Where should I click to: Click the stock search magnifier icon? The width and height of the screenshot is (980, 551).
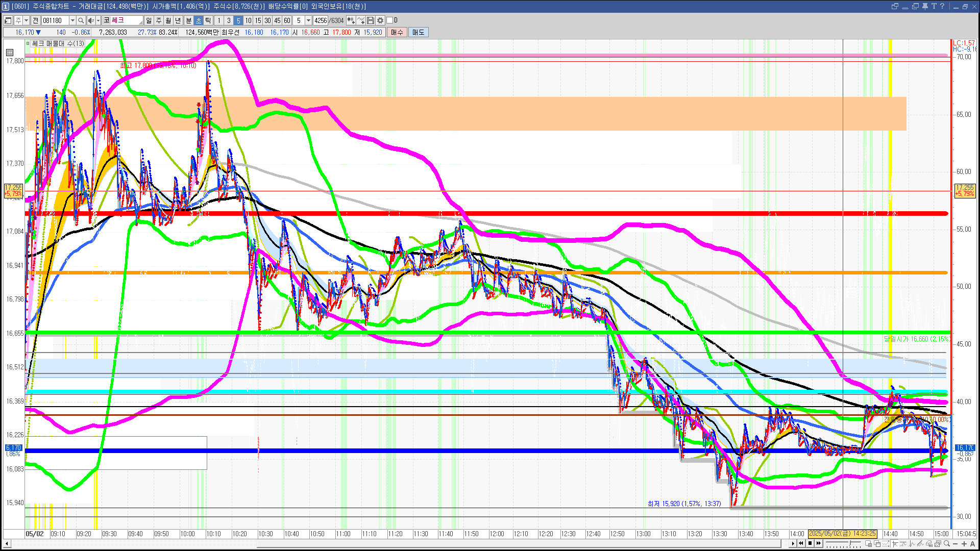[81, 20]
